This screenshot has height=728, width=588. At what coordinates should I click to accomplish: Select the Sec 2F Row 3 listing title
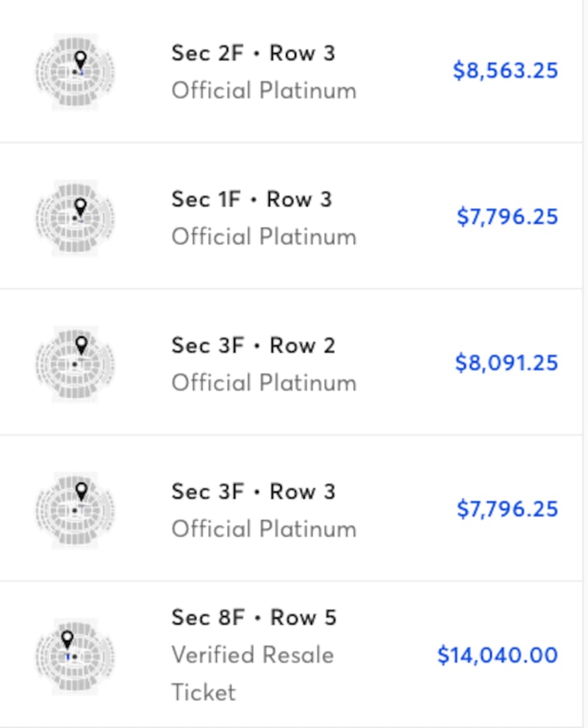pos(253,53)
